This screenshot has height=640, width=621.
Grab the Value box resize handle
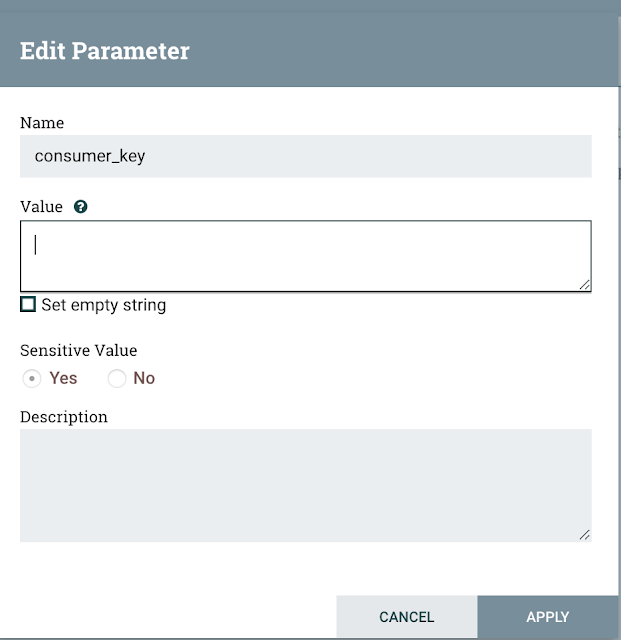click(x=585, y=285)
